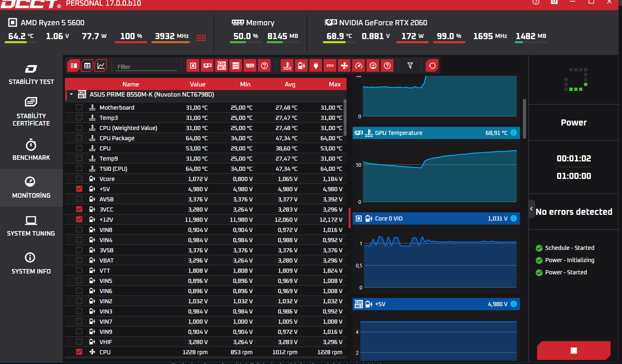Click the voltage sensor filter icon

pyautogui.click(x=302, y=66)
